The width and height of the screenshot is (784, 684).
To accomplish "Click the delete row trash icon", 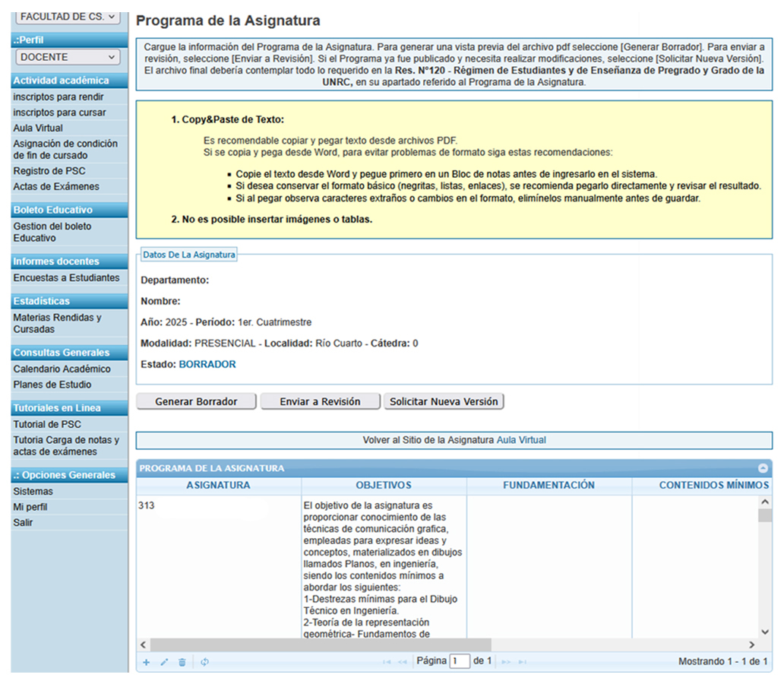I will click(182, 662).
